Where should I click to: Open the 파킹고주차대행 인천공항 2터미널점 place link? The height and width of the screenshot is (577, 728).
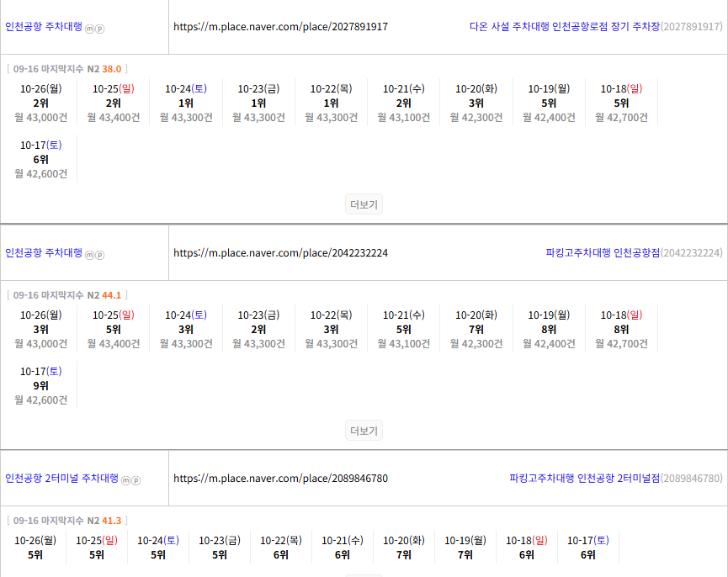585,479
